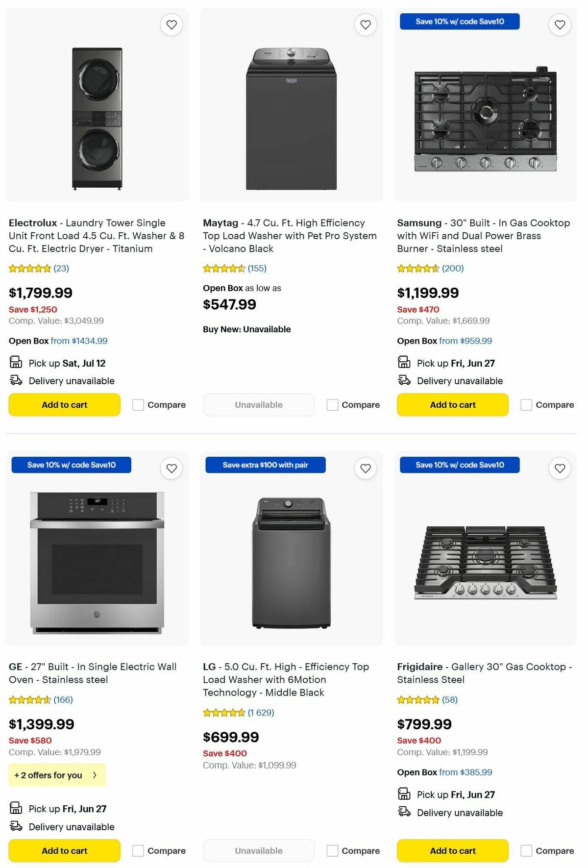
Task: Check the Compare box for the LG washer
Action: tap(332, 851)
